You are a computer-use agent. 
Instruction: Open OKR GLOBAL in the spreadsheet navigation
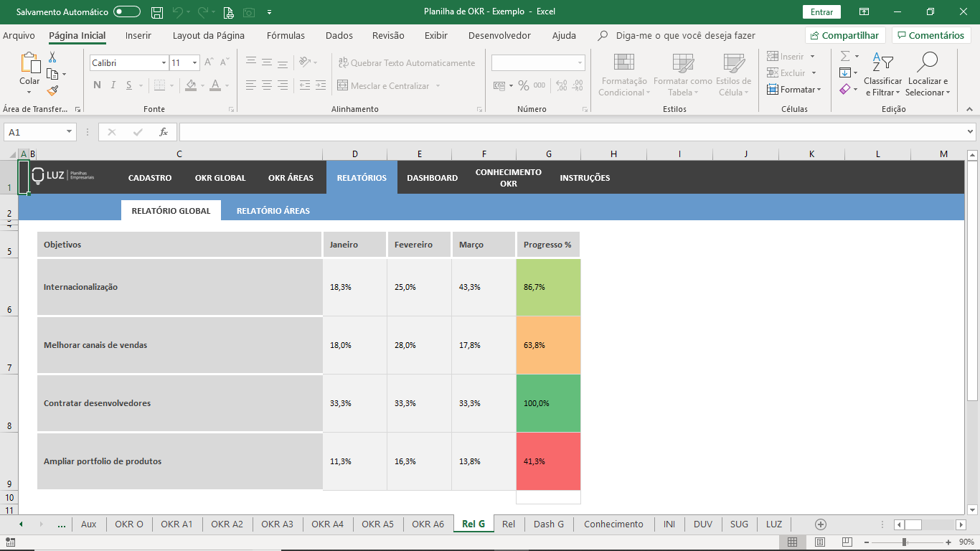[220, 178]
